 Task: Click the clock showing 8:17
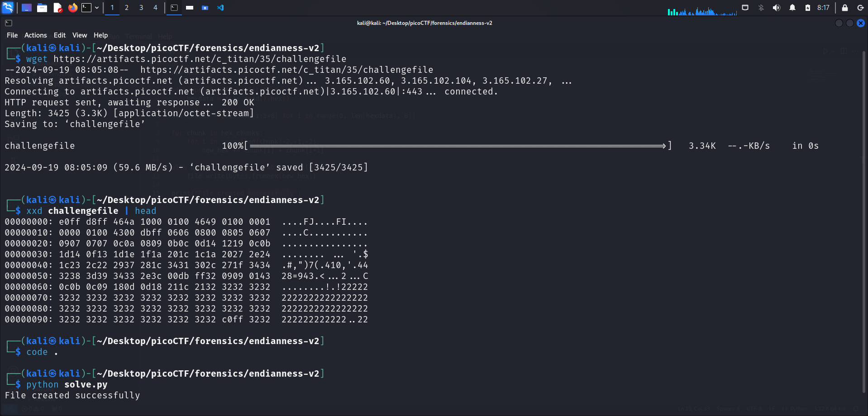[x=823, y=8]
